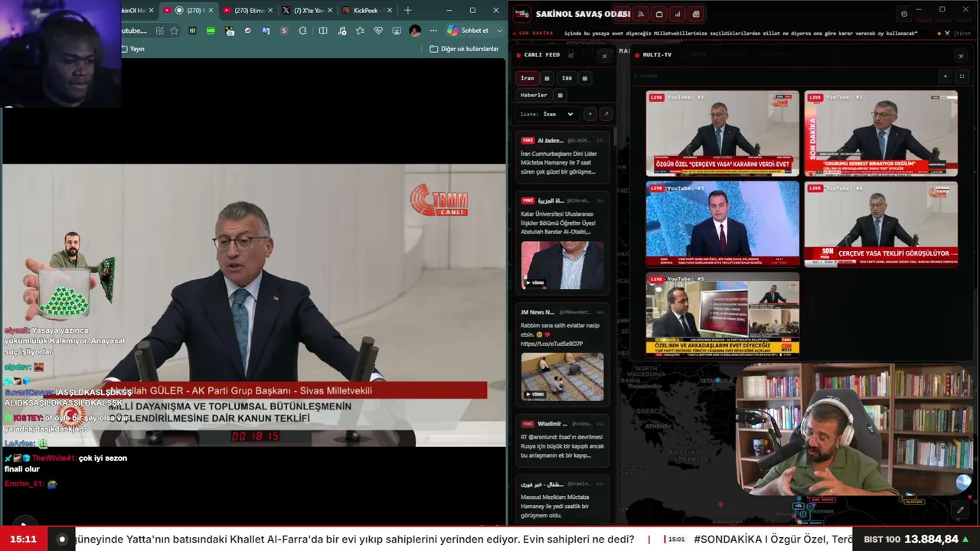Open the Diğer sık kullanılanlar bookmarks folder
The height and width of the screenshot is (551, 980).
pos(464,49)
